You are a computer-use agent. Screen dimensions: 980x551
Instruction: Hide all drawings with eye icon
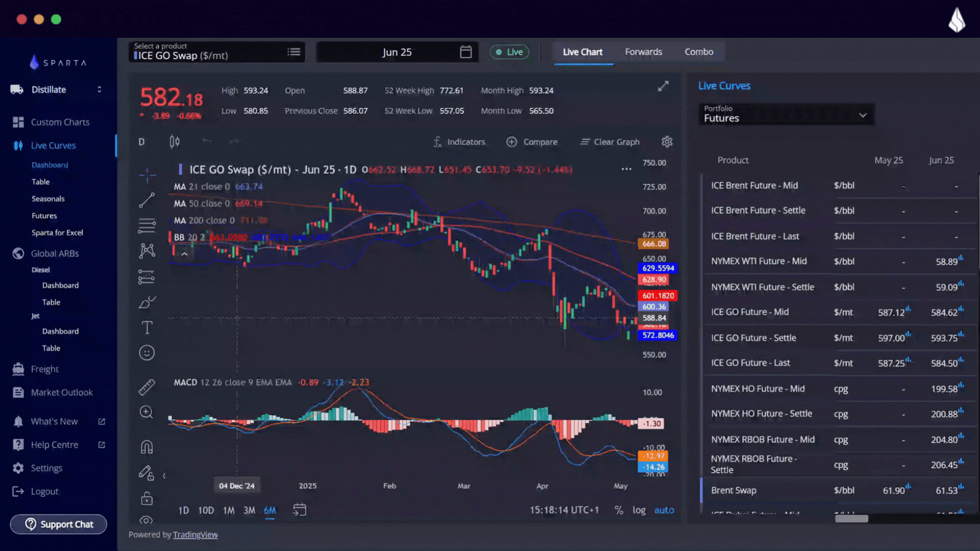[x=146, y=520]
